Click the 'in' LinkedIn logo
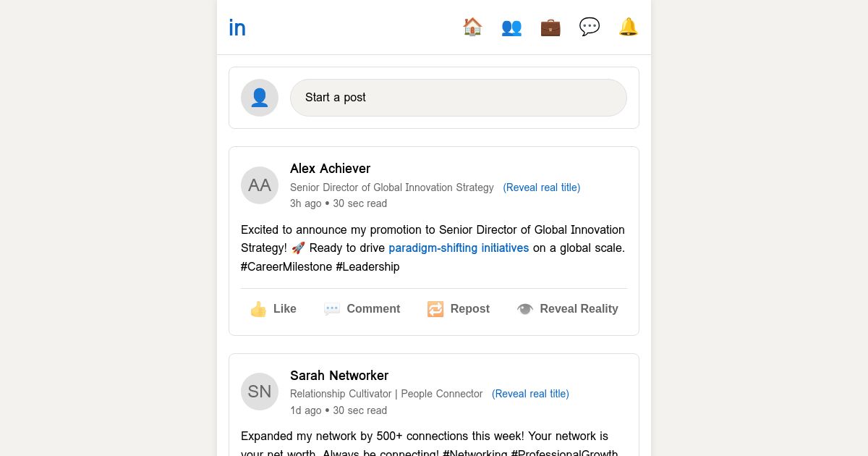 point(237,27)
